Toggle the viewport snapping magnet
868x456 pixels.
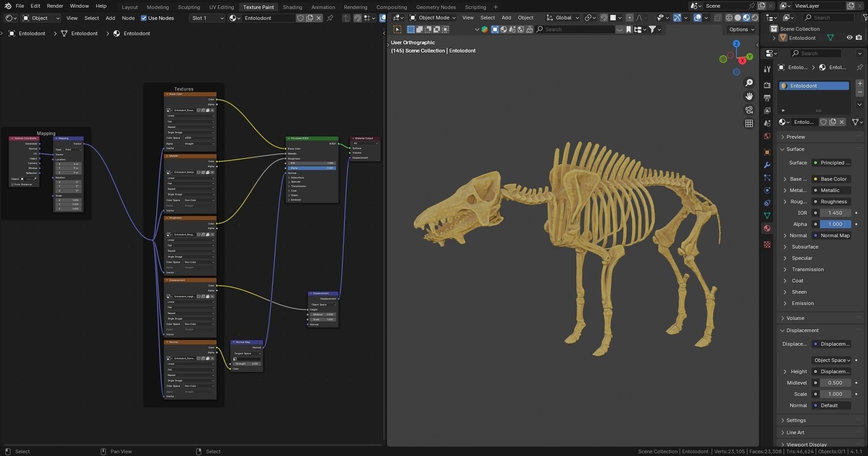point(604,18)
